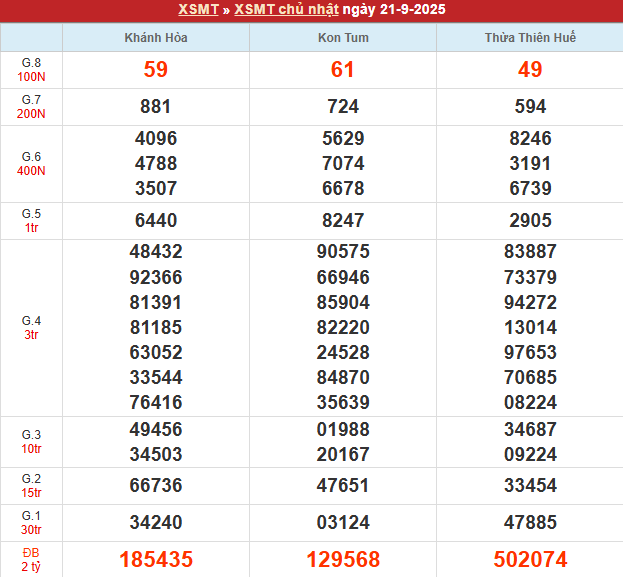Click the G.8 100N prize label
This screenshot has height=577, width=623.
pos(31,70)
